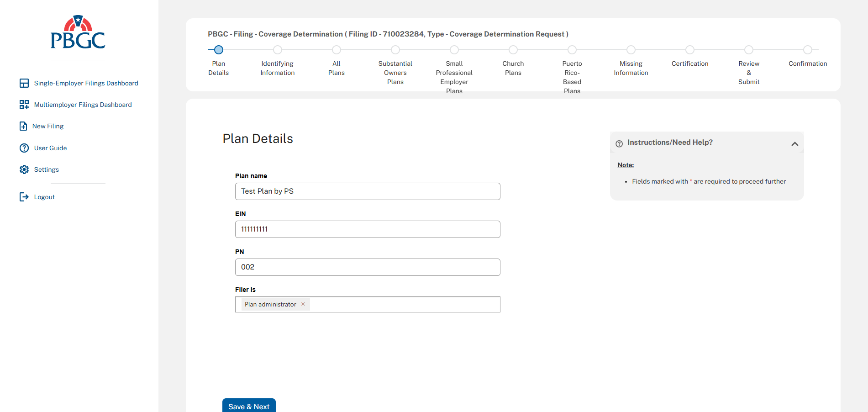Click the Settings gear icon
The width and height of the screenshot is (868, 412).
click(x=24, y=169)
